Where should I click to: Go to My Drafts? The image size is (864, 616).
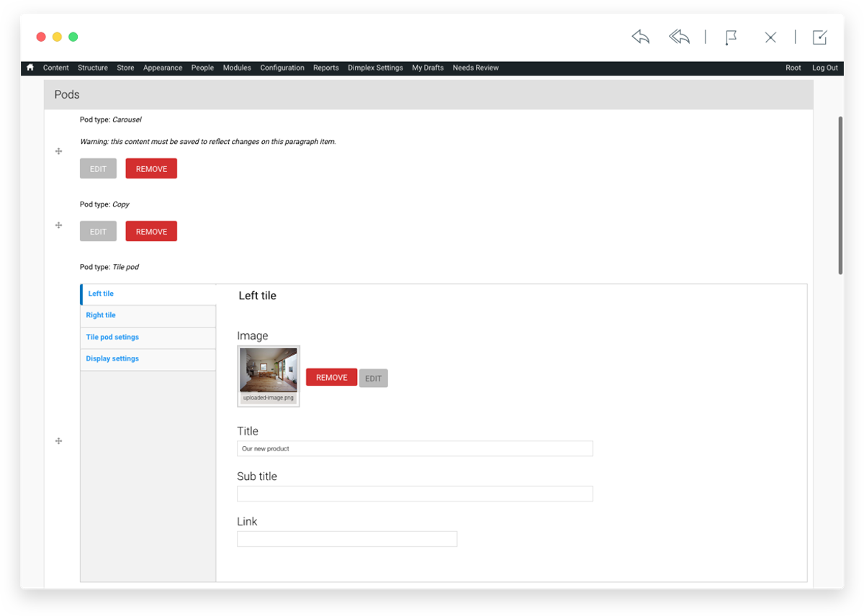[428, 68]
